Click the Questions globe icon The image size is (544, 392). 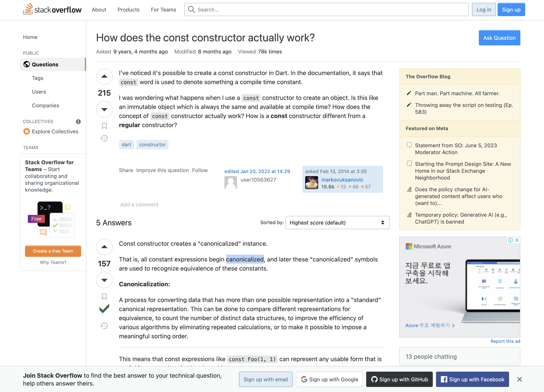click(x=27, y=64)
